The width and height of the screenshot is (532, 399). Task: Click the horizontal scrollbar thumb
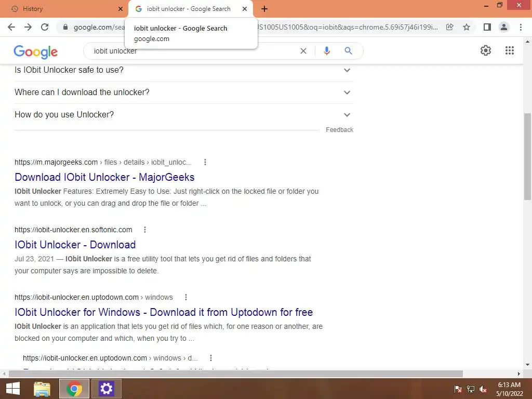[236, 374]
